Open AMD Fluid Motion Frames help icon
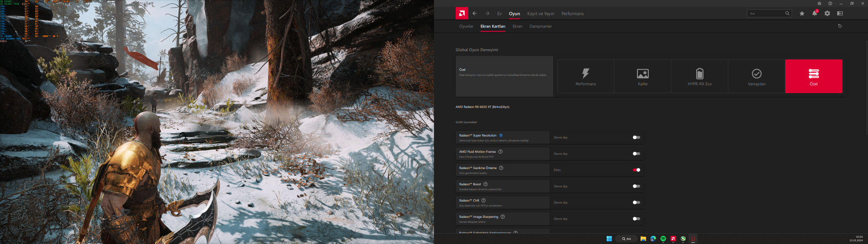This screenshot has width=868, height=244. coord(500,152)
